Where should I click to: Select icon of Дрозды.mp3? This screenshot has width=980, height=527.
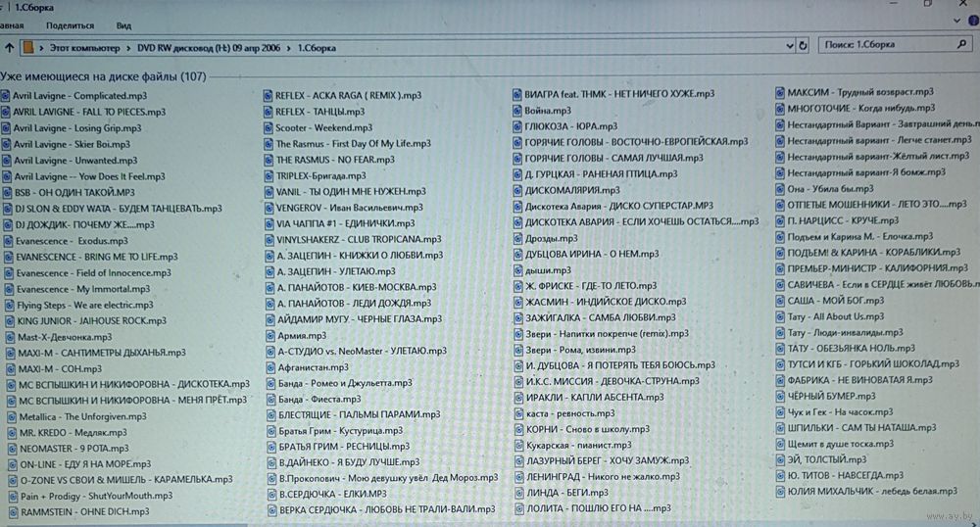517,239
